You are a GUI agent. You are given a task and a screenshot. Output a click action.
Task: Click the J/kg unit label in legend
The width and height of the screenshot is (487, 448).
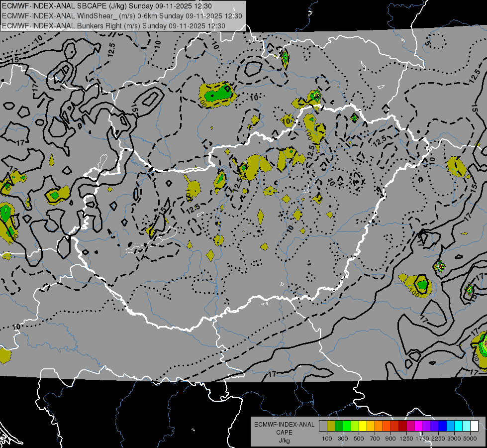click(x=284, y=441)
